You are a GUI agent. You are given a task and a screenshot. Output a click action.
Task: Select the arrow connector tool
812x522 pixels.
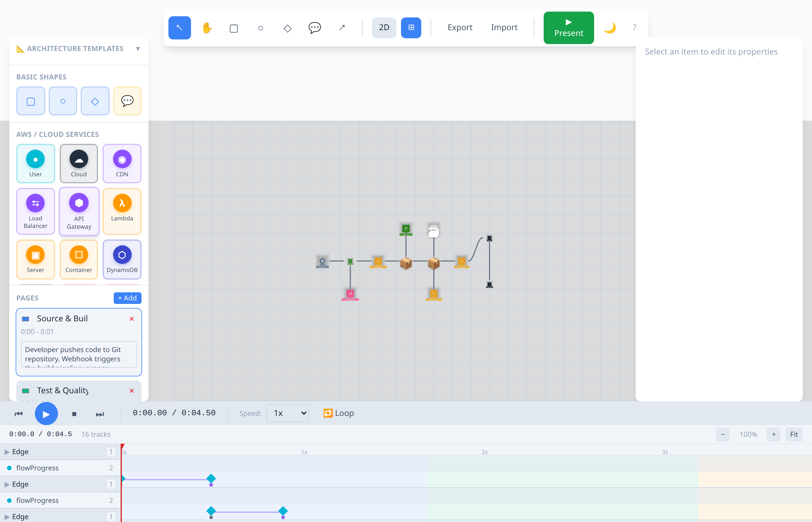[x=342, y=28]
